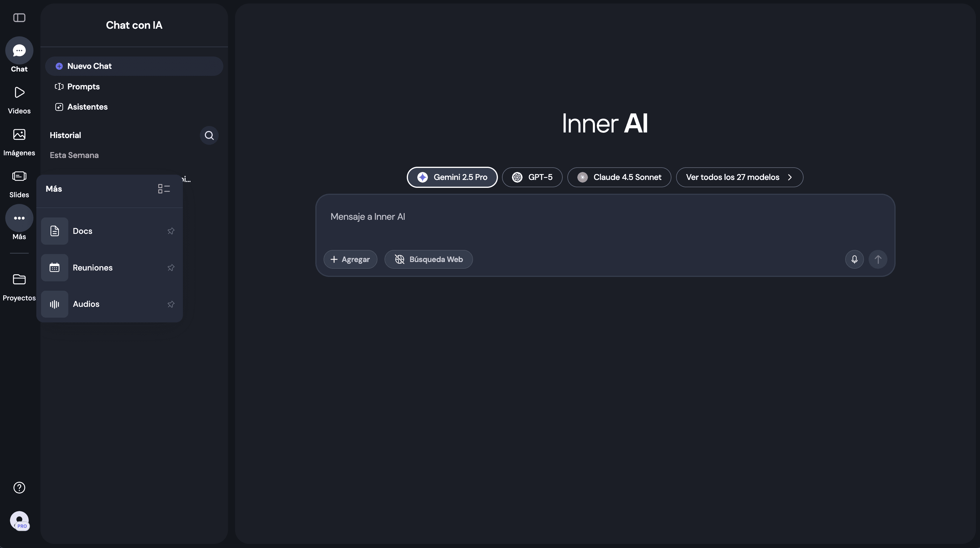The height and width of the screenshot is (548, 980).
Task: Pin Docs to the sidebar
Action: (171, 231)
